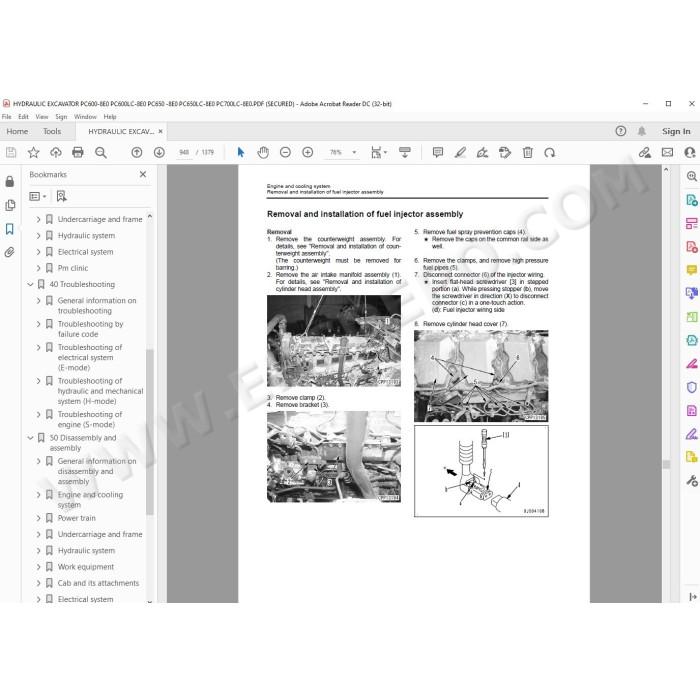This screenshot has height=700, width=700.
Task: Activate the Hand pan tool
Action: (x=263, y=153)
